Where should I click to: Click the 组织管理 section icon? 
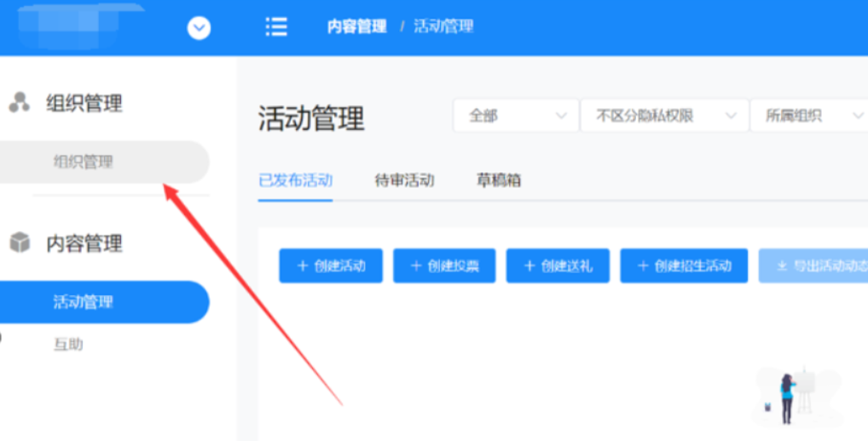pos(19,103)
